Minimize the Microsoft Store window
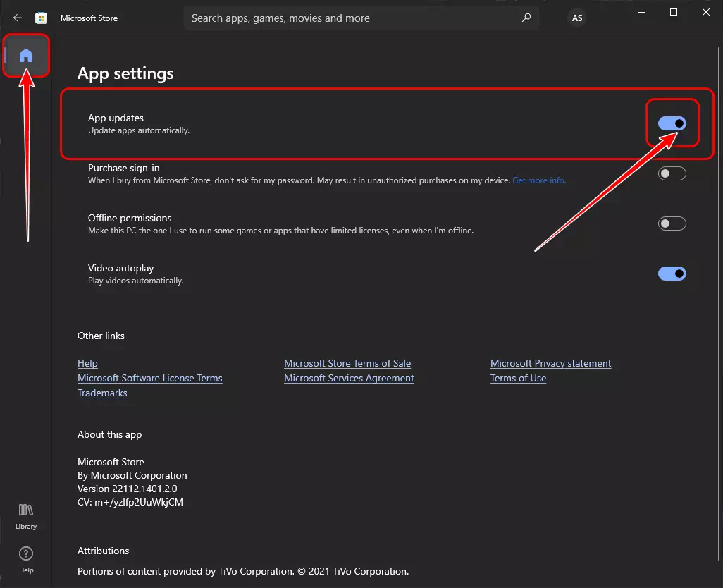The width and height of the screenshot is (723, 588). pos(641,13)
